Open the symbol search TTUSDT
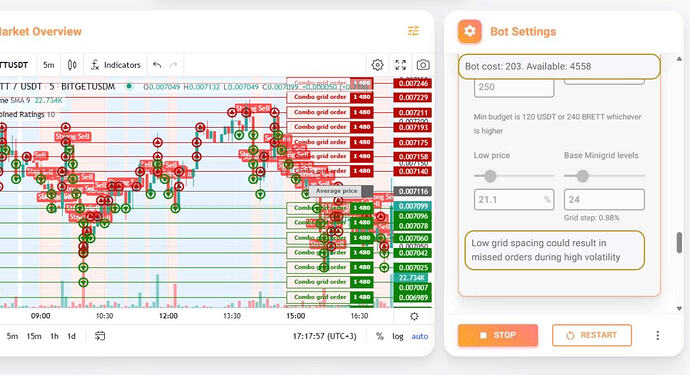Screen dimensions: 690x375 tap(14, 65)
